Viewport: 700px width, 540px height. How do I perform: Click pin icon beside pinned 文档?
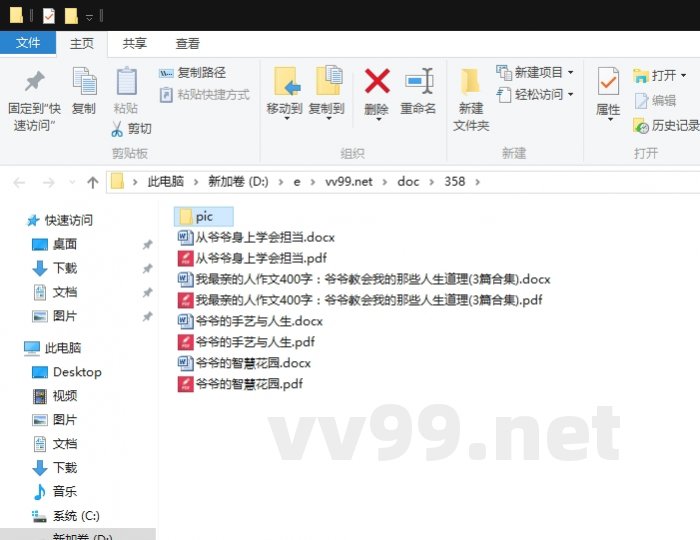point(147,293)
